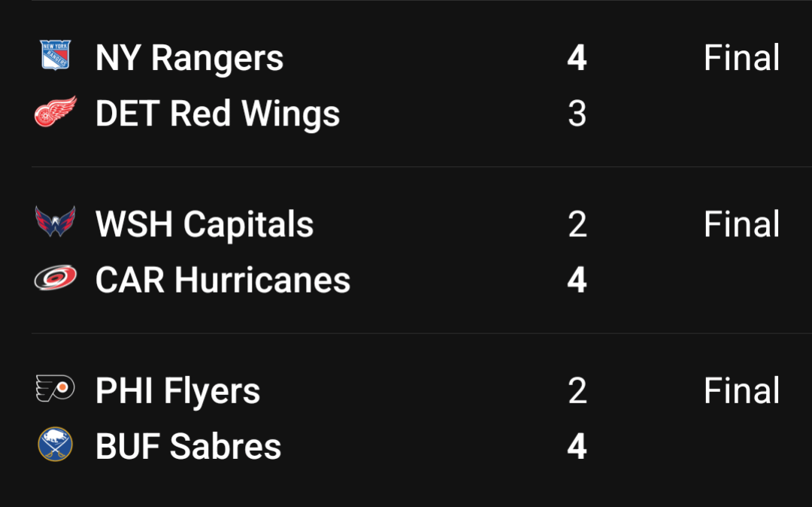
Task: Click the Red Wings' score of 3
Action: tap(577, 114)
